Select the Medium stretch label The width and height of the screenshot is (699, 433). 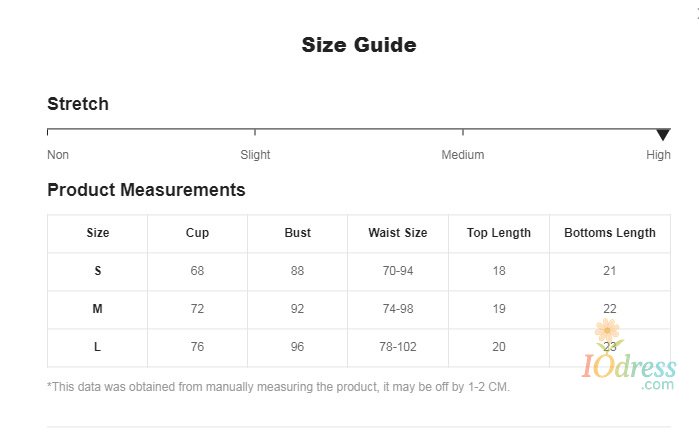[463, 155]
